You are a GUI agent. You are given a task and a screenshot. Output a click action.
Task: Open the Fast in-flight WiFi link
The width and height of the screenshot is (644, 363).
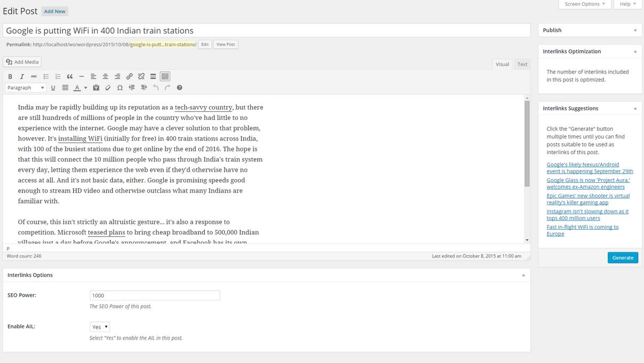pos(583,230)
